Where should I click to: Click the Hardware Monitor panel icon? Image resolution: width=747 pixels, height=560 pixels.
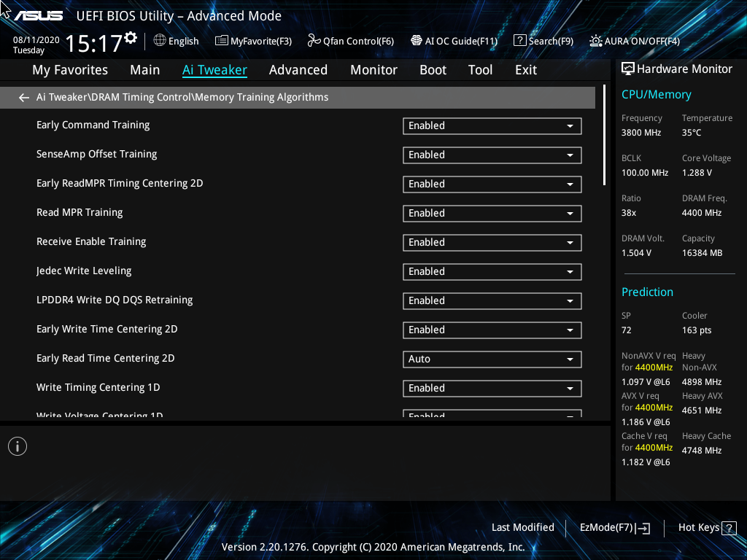click(628, 69)
